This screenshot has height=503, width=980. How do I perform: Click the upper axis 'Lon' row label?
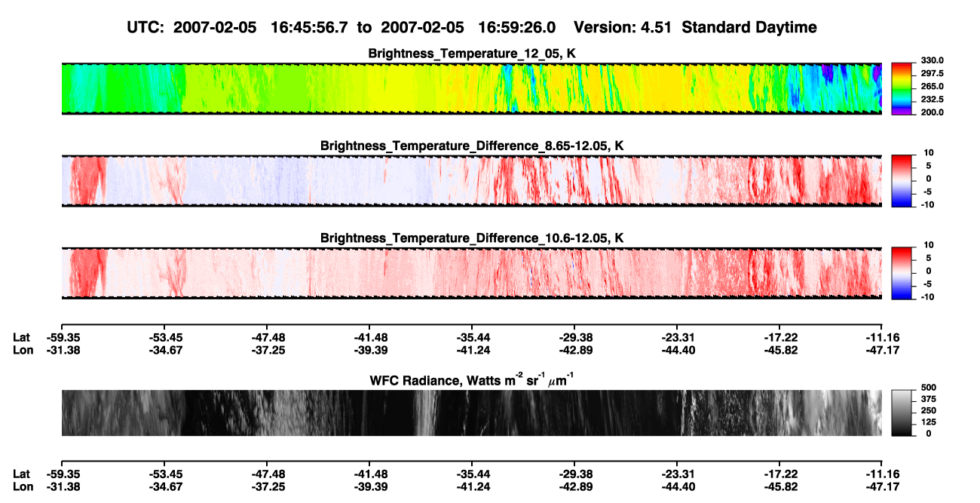coord(23,351)
